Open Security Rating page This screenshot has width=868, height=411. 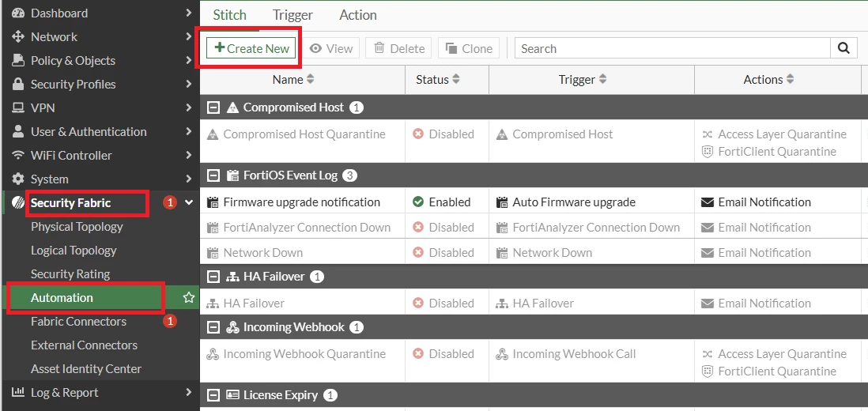[x=70, y=273]
